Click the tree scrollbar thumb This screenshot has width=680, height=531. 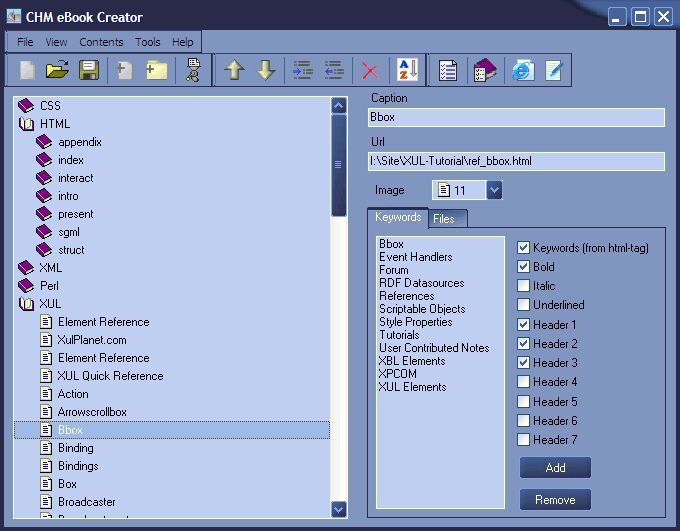(338, 165)
